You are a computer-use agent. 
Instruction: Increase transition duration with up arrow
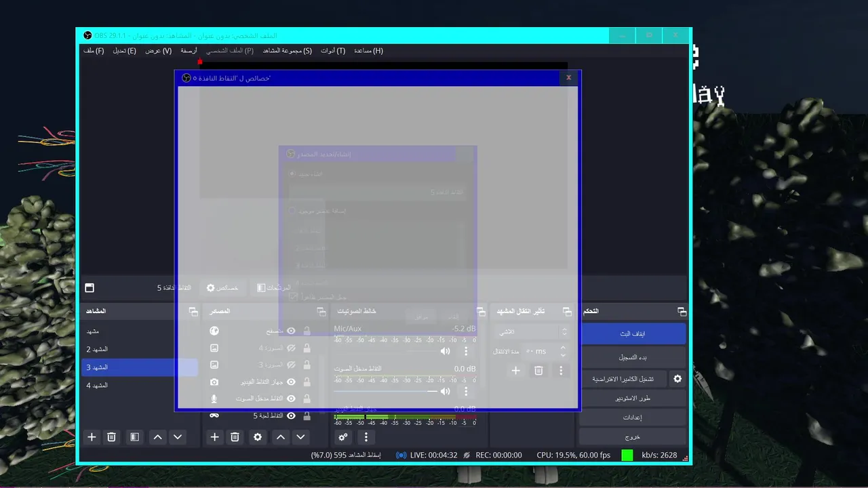[x=563, y=348]
